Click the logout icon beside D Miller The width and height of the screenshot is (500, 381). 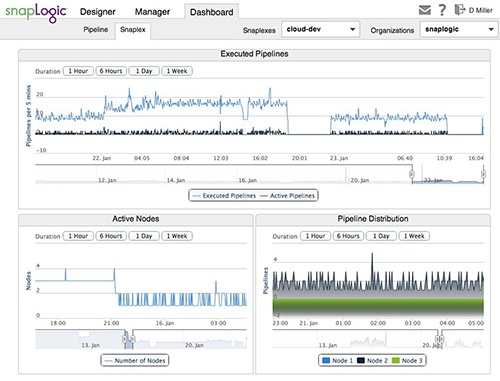point(460,10)
